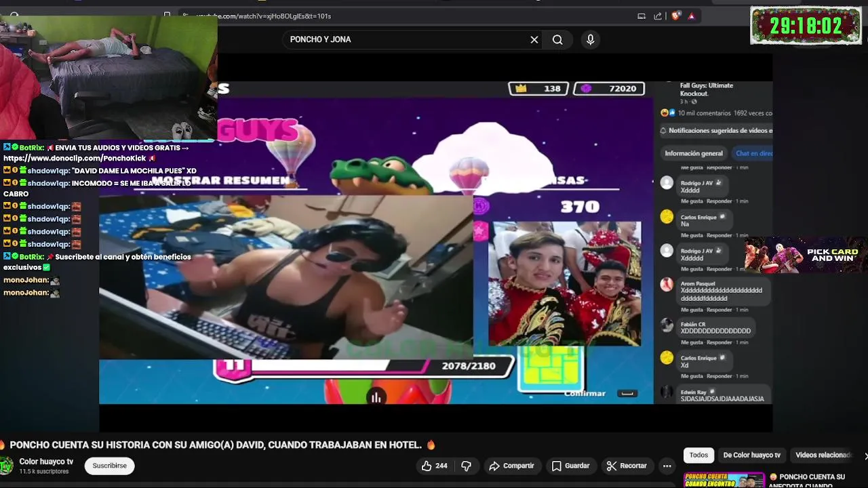Click the crown score 138 counter
The width and height of the screenshot is (868, 488).
(538, 89)
